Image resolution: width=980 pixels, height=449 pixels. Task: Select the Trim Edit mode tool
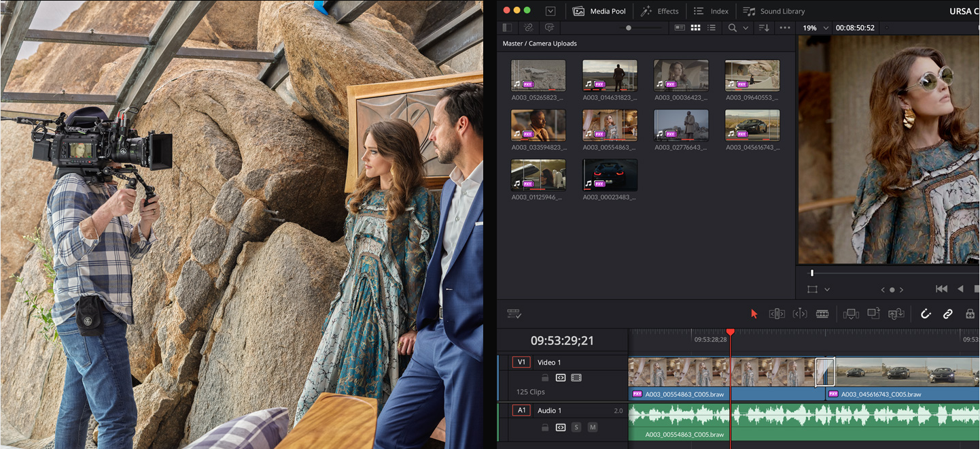click(x=777, y=314)
